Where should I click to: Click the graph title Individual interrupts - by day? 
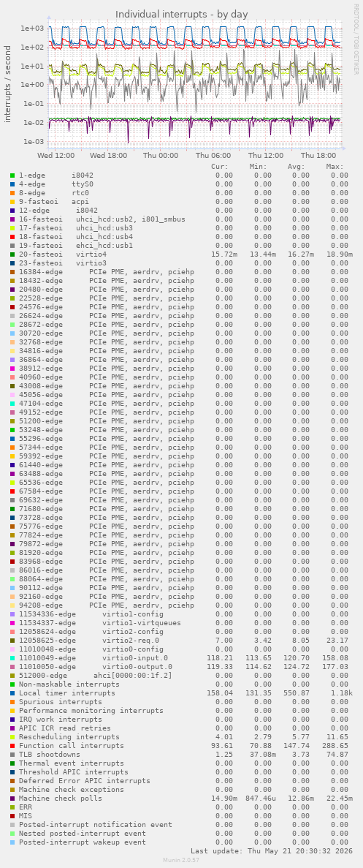click(x=181, y=14)
